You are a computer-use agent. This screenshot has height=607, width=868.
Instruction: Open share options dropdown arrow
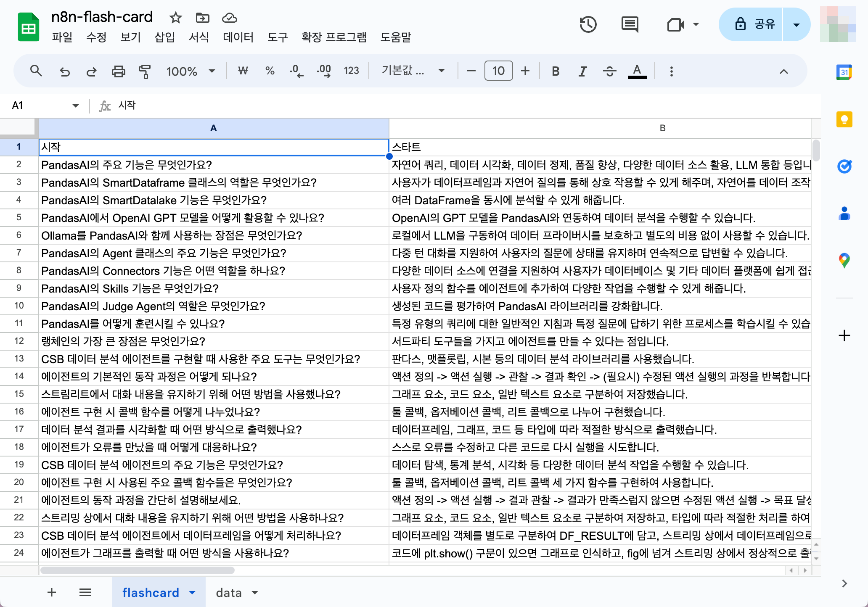[x=796, y=25]
